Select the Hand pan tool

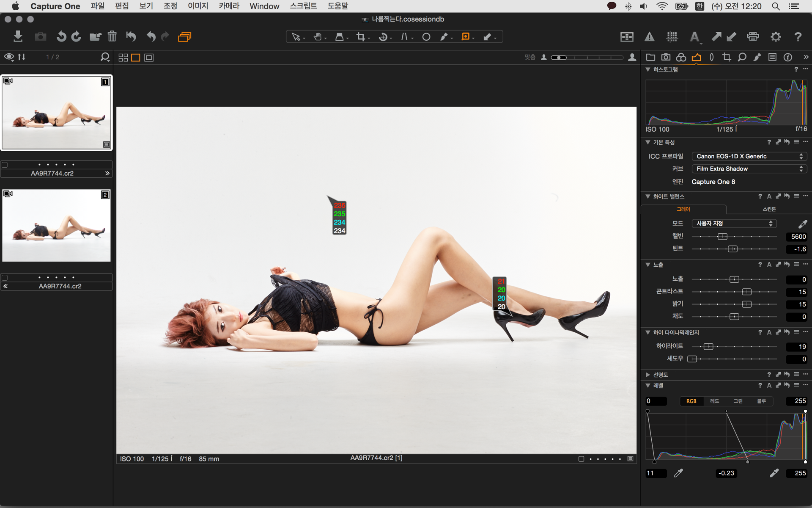coord(318,37)
